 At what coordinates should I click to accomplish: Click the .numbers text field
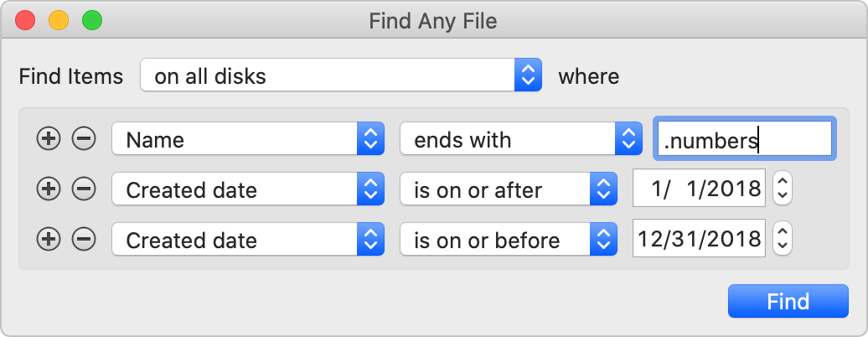743,139
